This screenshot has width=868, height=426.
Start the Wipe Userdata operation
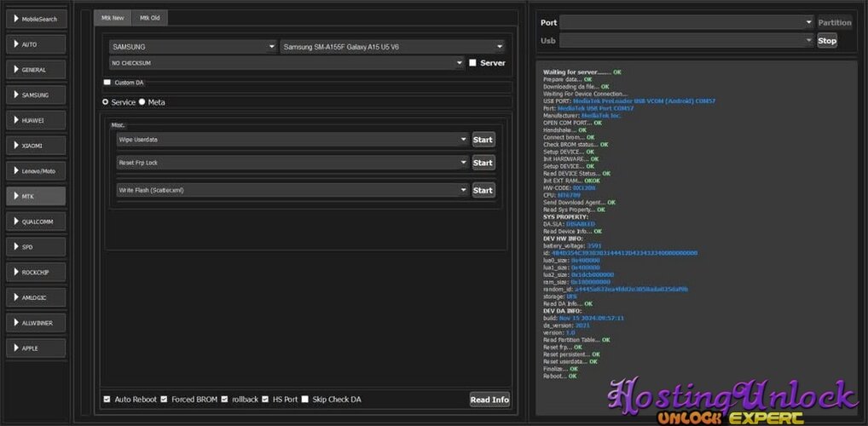(483, 140)
